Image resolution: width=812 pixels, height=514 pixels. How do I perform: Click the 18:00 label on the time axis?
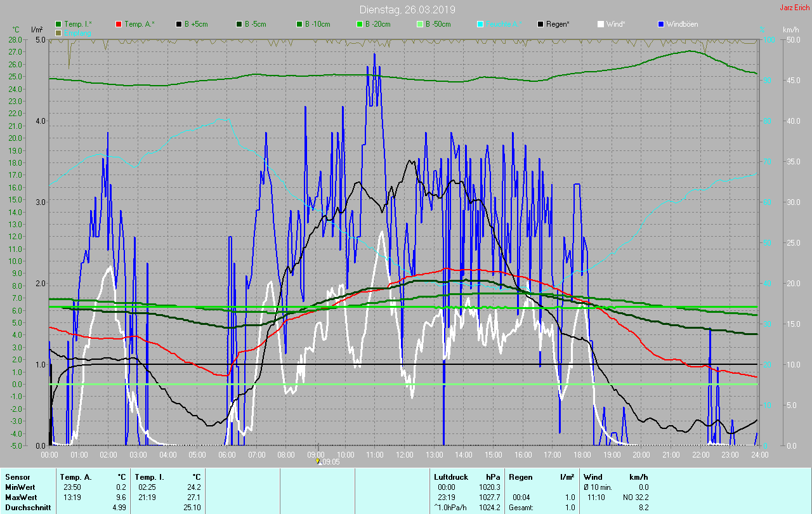click(582, 454)
